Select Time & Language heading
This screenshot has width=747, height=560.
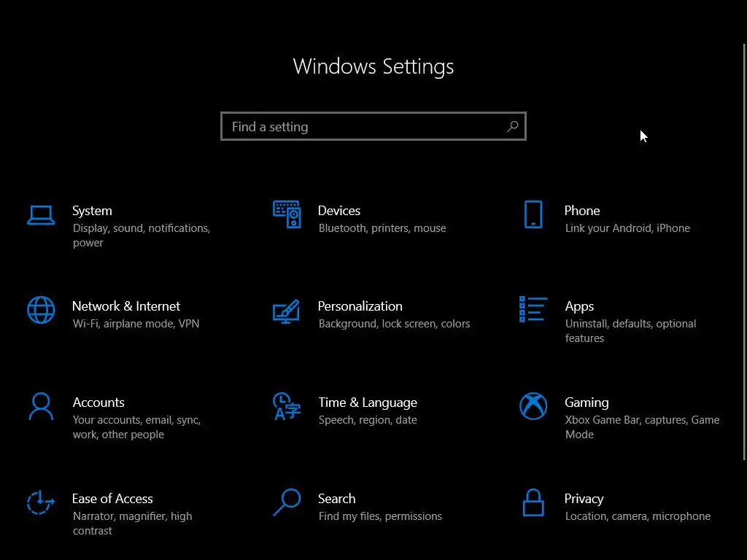(368, 402)
